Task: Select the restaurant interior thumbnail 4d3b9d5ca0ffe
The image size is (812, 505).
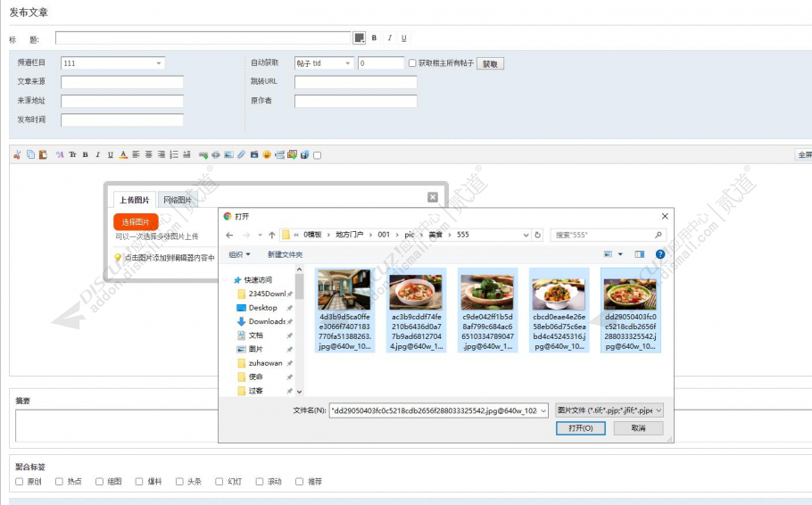Action: (344, 310)
